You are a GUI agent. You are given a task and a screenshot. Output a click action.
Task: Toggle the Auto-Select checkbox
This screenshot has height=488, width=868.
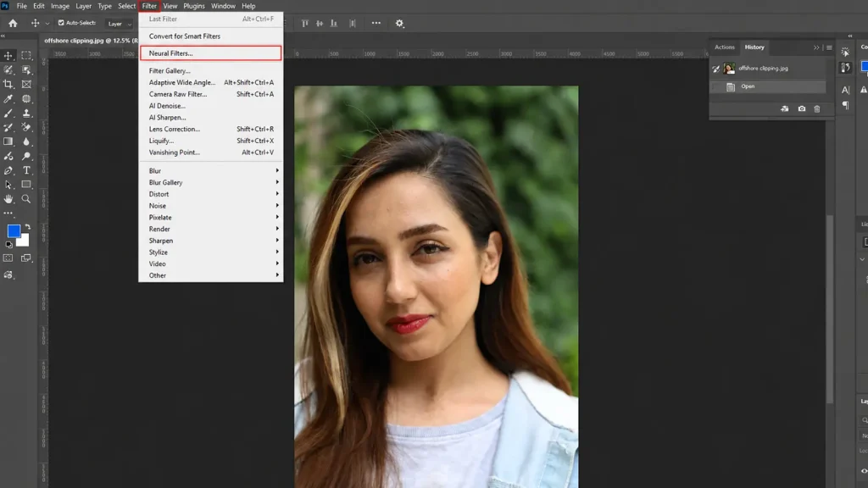(x=61, y=23)
